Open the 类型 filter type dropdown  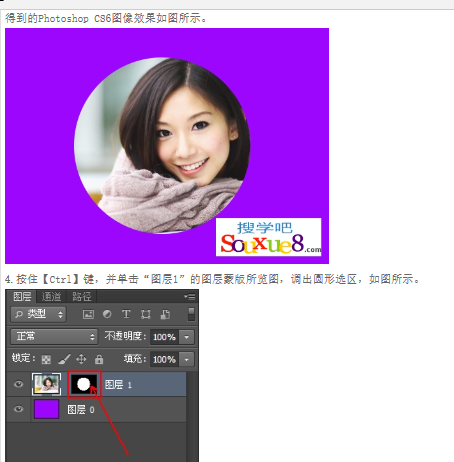click(38, 314)
